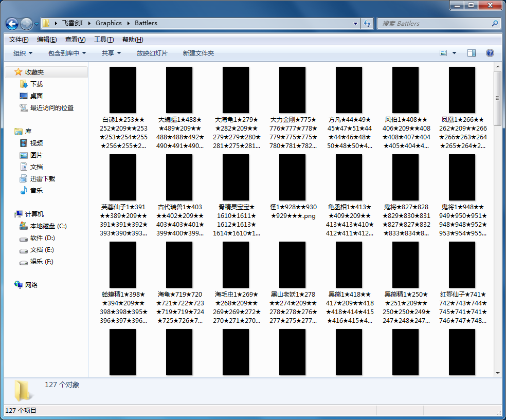Select the 鬼将★827★828 file name
The image size is (506, 420).
(406, 220)
